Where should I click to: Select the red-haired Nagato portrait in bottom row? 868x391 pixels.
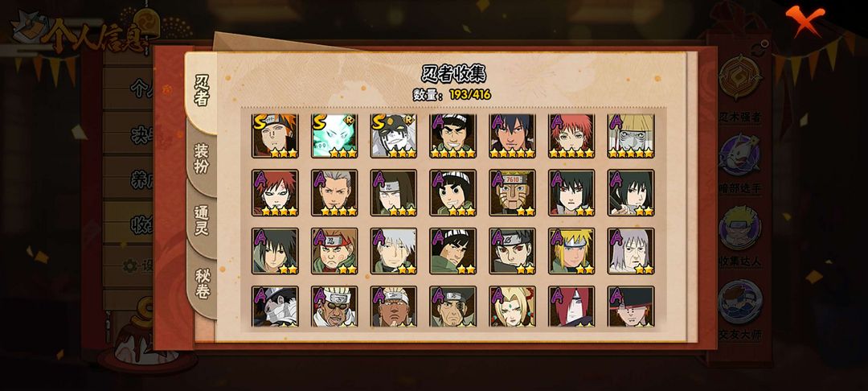pos(572,307)
